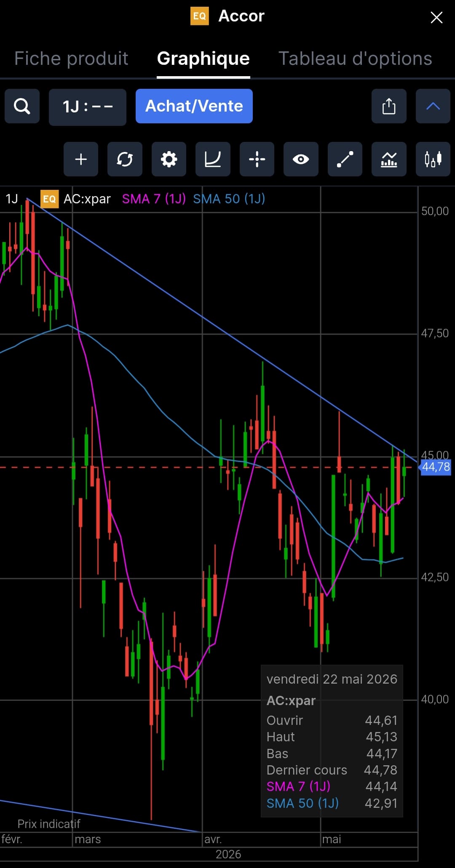Tap the vendredi 22 mai 2026 date

click(332, 679)
